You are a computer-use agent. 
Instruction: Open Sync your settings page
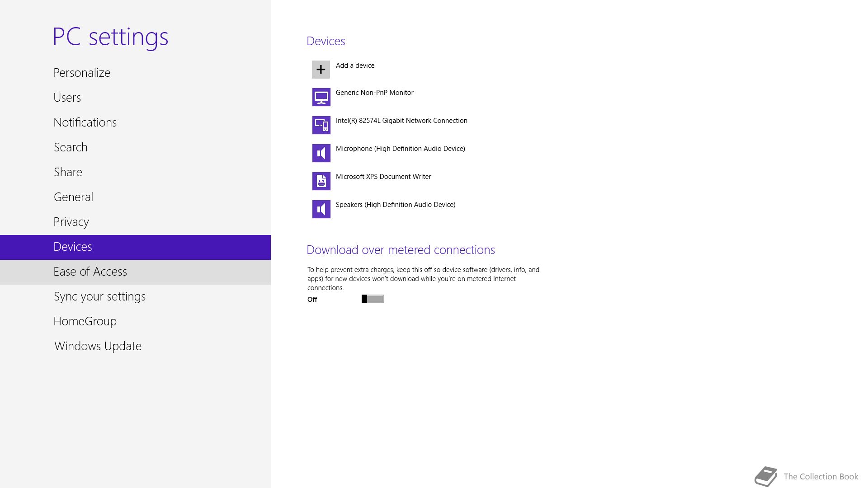point(99,296)
